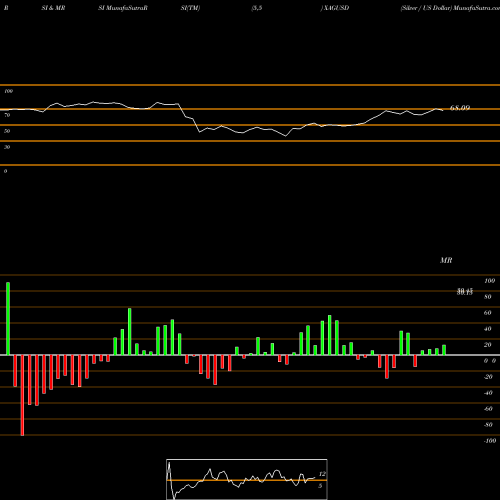
Task: Click the 5 label inside the mini chart
Action: [x=320, y=486]
